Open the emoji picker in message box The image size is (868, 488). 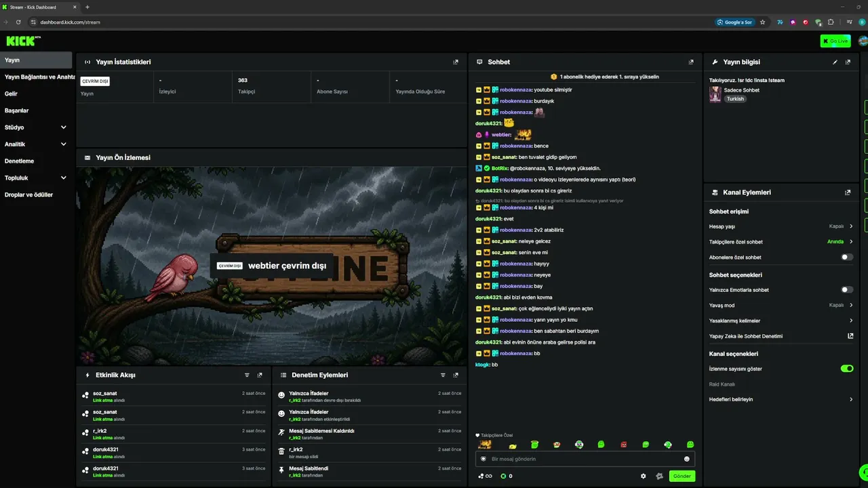point(687,459)
